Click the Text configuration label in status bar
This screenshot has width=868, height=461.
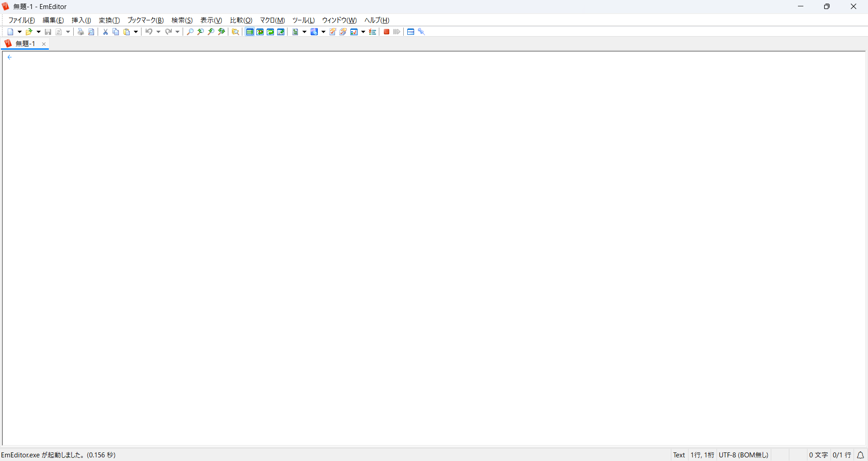pyautogui.click(x=679, y=455)
